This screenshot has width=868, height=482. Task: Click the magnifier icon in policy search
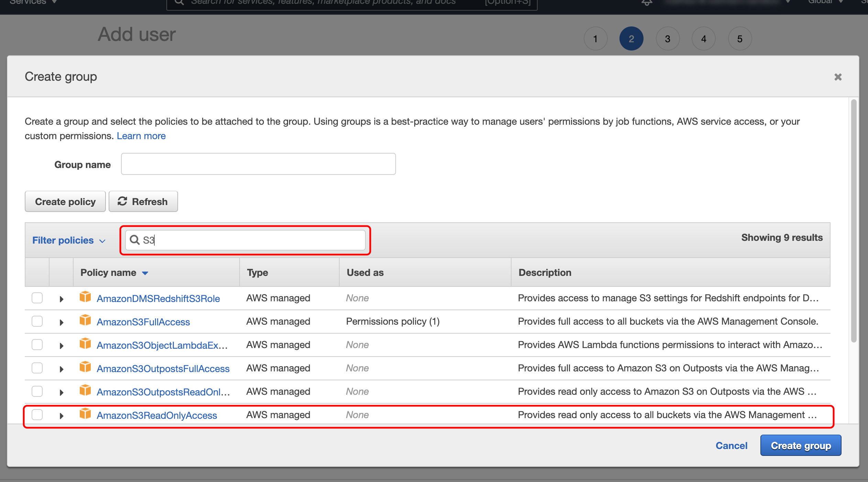(x=134, y=240)
